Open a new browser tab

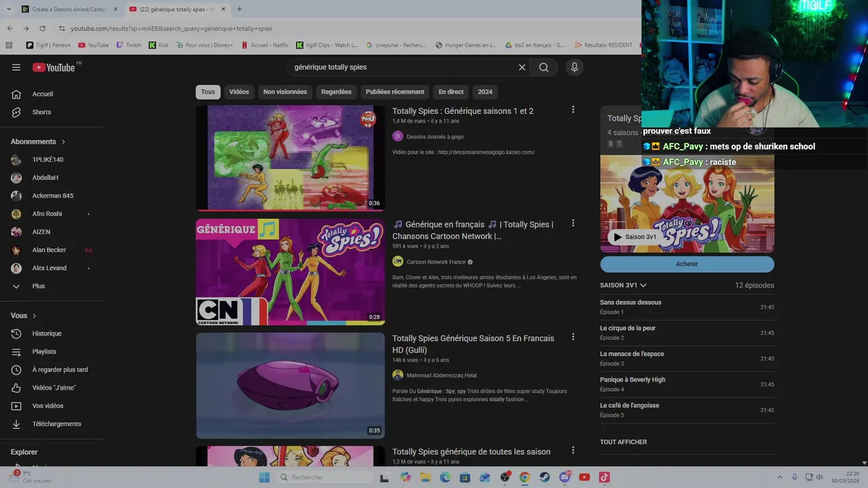239,9
